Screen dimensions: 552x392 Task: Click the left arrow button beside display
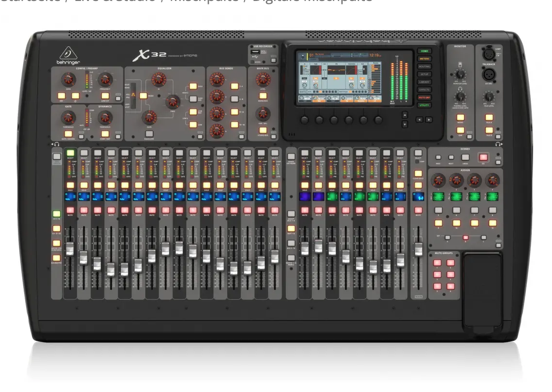[419, 120]
